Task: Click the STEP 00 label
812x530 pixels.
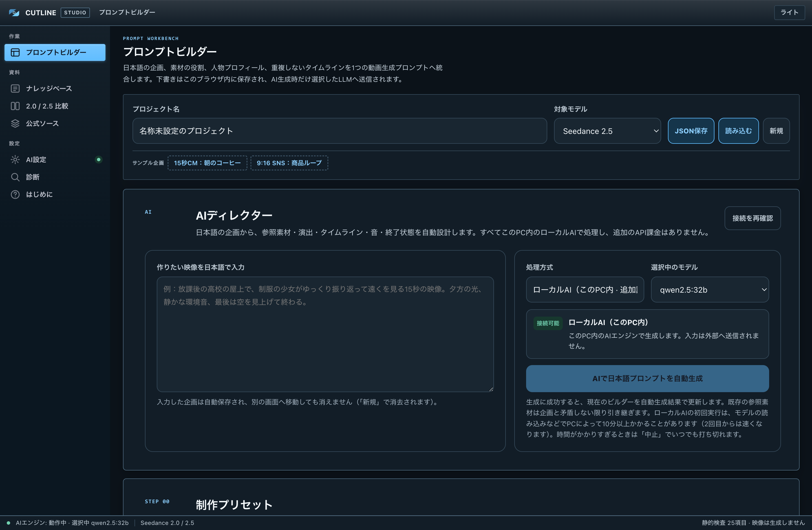Action: (157, 501)
